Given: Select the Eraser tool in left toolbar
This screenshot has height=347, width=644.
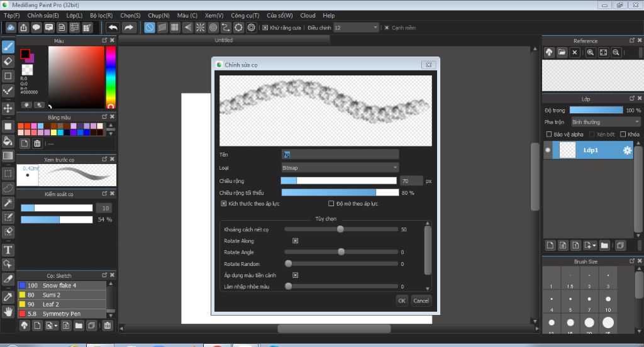Looking at the screenshot, I should pos(8,61).
